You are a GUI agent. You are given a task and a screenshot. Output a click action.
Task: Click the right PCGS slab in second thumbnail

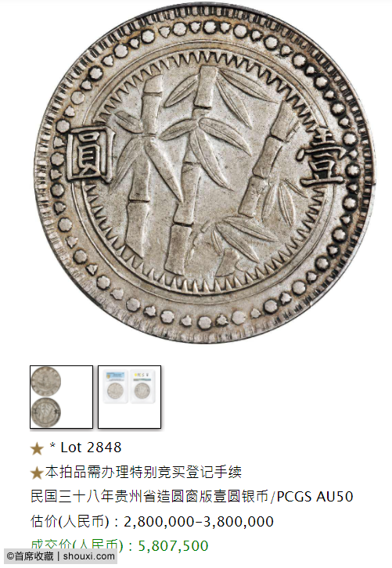click(x=142, y=386)
